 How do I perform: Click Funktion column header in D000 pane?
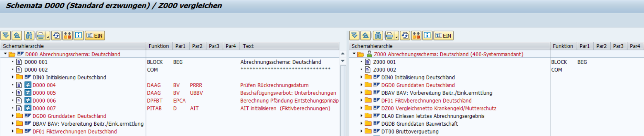(x=159, y=46)
